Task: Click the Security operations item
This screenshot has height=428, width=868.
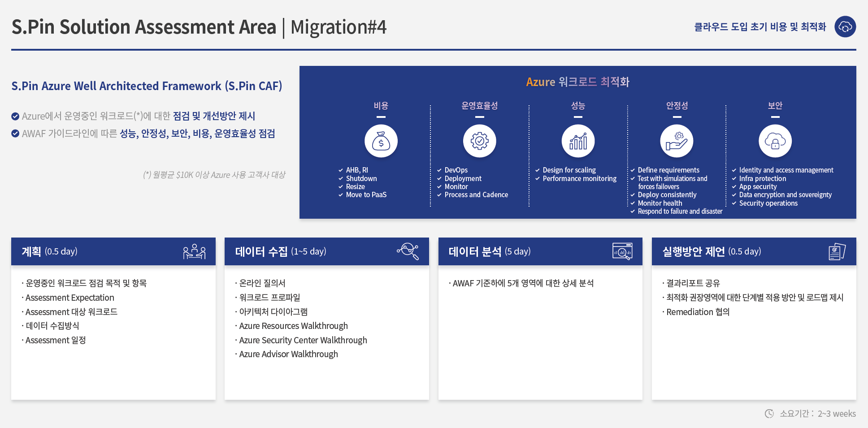Action: [x=768, y=203]
